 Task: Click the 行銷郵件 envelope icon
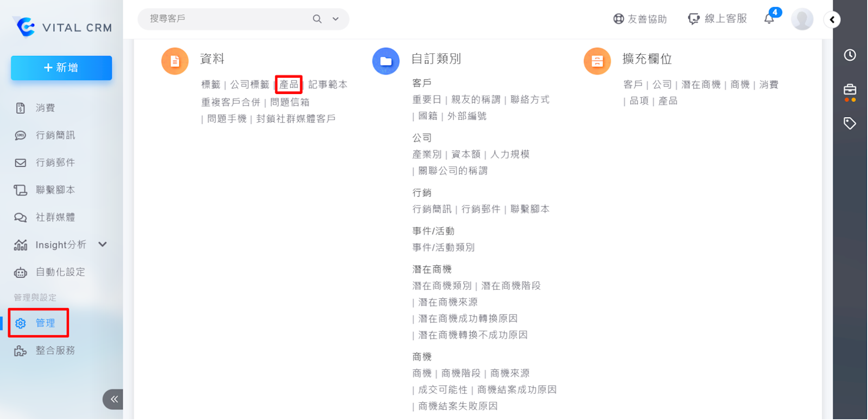(21, 162)
